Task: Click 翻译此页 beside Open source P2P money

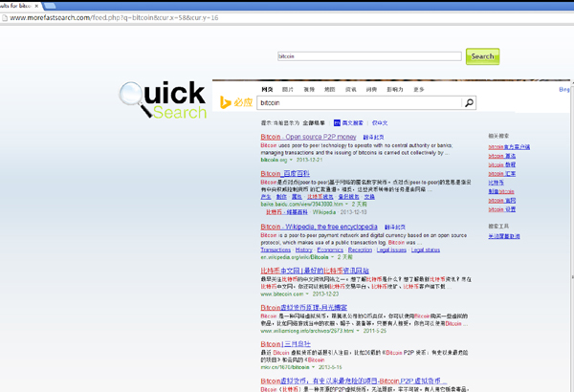Action: coord(373,138)
